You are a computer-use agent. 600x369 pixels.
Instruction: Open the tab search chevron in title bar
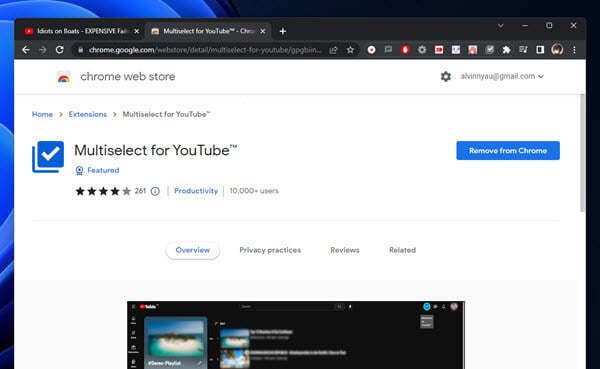coord(501,26)
